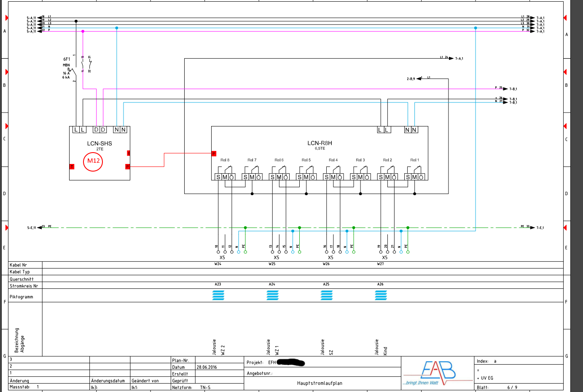Click the Rel 4 relay contact symbol

pos(336,170)
